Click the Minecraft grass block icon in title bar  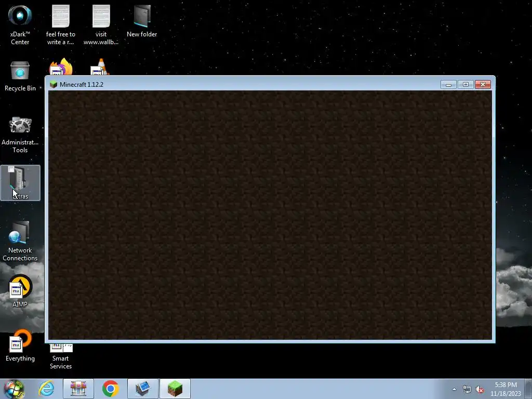click(54, 85)
